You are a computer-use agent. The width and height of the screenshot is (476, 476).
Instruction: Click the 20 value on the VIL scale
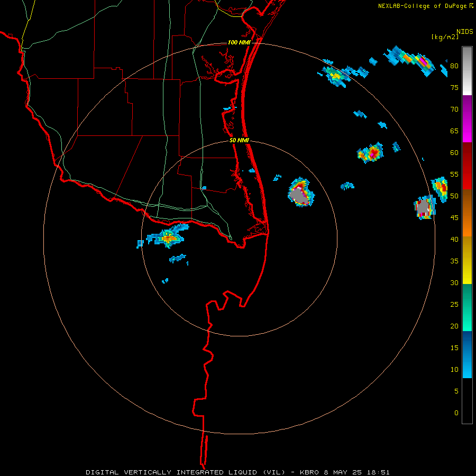click(x=454, y=326)
